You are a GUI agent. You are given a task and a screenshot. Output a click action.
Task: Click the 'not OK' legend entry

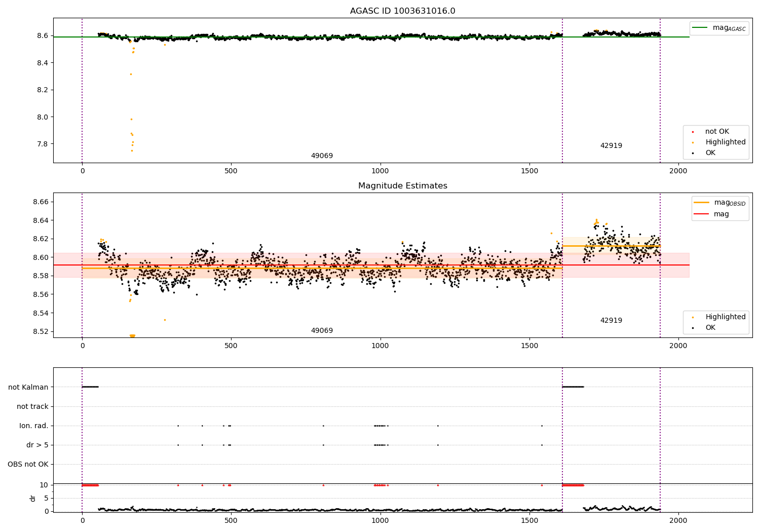click(717, 132)
